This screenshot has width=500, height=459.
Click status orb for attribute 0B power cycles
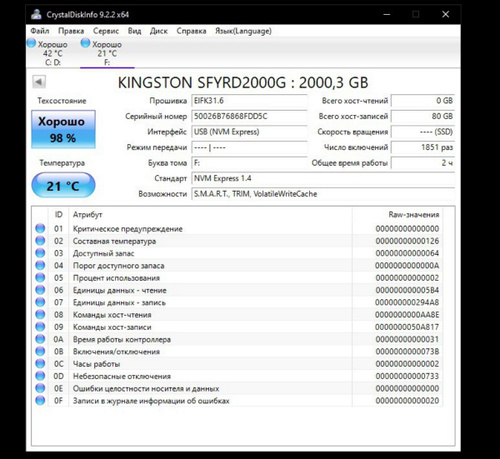[40, 351]
